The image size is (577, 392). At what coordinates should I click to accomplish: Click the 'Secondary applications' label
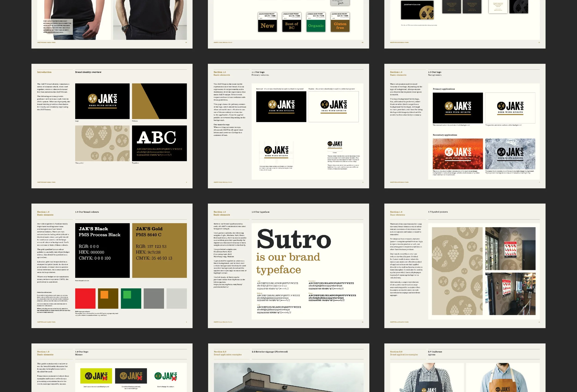pyautogui.click(x=445, y=135)
